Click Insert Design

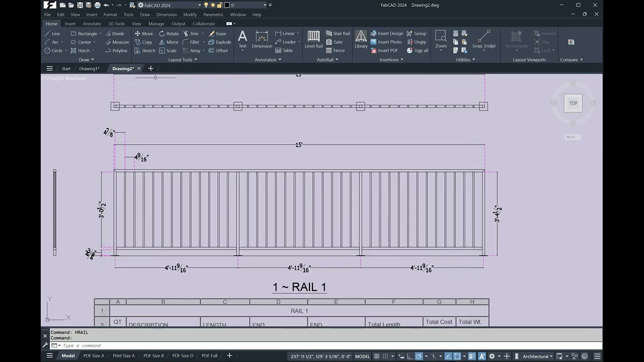[x=386, y=34]
